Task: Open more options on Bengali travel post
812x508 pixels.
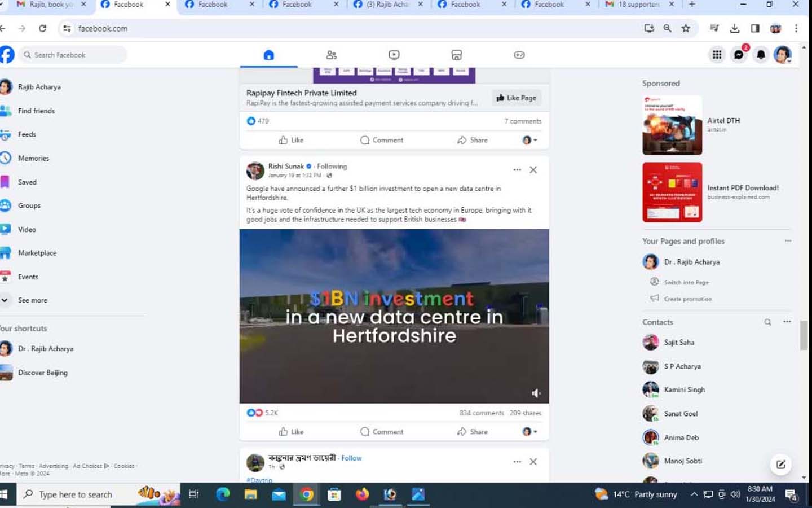Action: pos(517,462)
